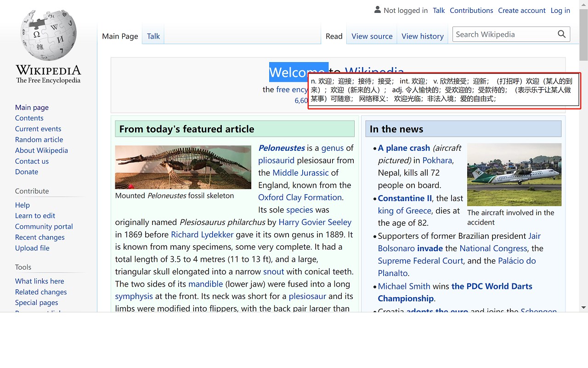The width and height of the screenshot is (588, 368).
Task: Follow the symphysis link
Action: point(134,296)
